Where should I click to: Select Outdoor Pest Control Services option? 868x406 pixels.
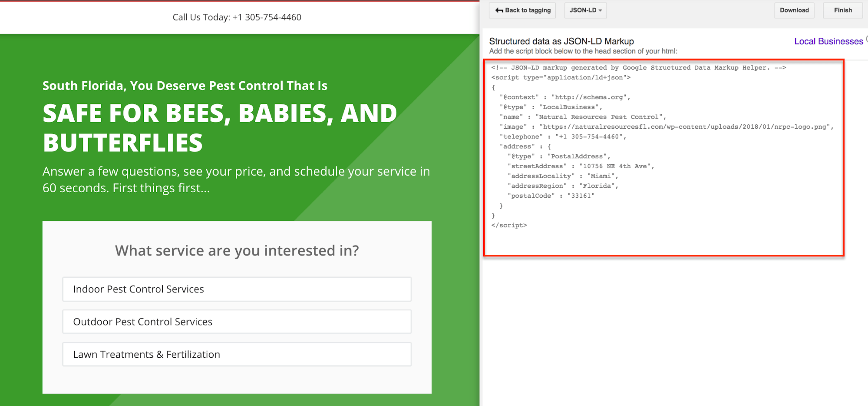click(x=237, y=322)
